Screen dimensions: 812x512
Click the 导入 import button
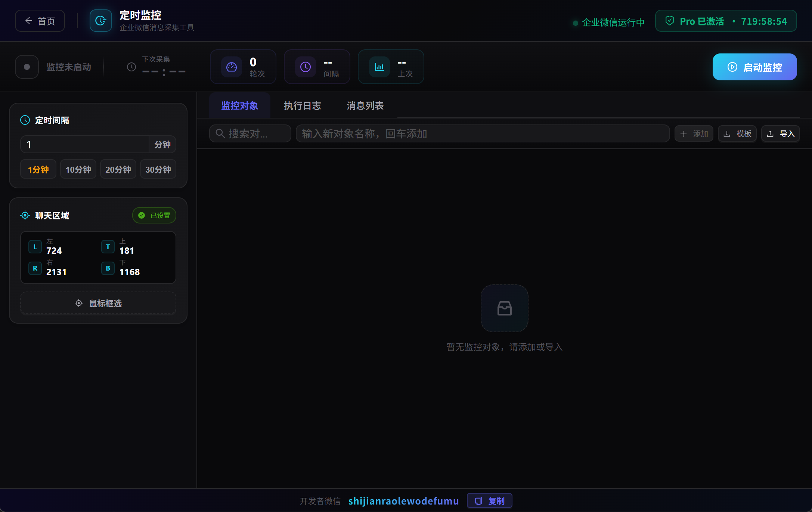(x=781, y=133)
